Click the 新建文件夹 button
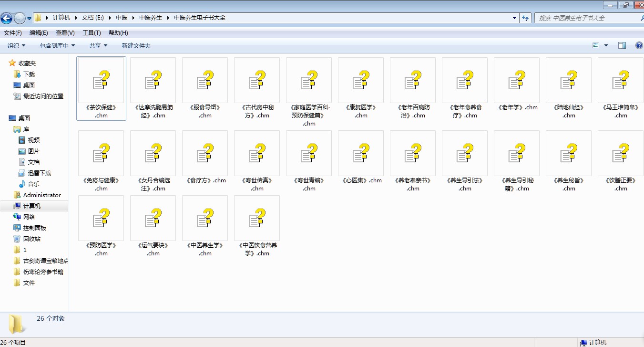Screen dimensions: 644x347 pyautogui.click(x=136, y=45)
